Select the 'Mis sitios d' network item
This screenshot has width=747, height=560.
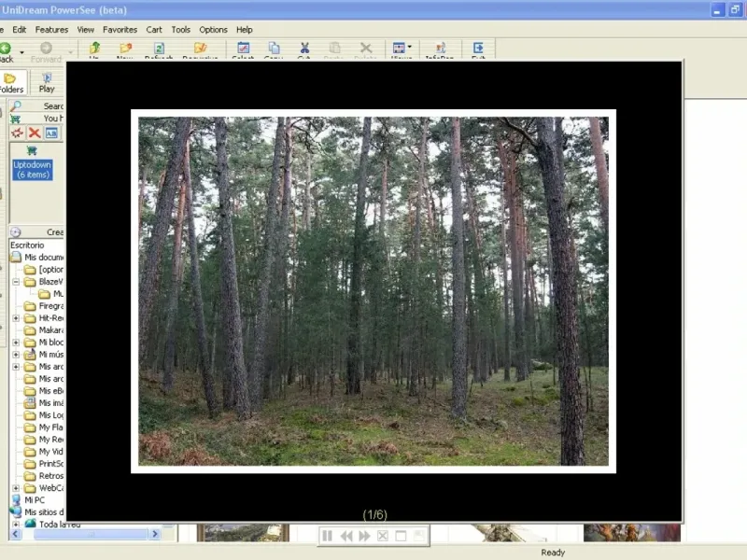[x=44, y=511]
